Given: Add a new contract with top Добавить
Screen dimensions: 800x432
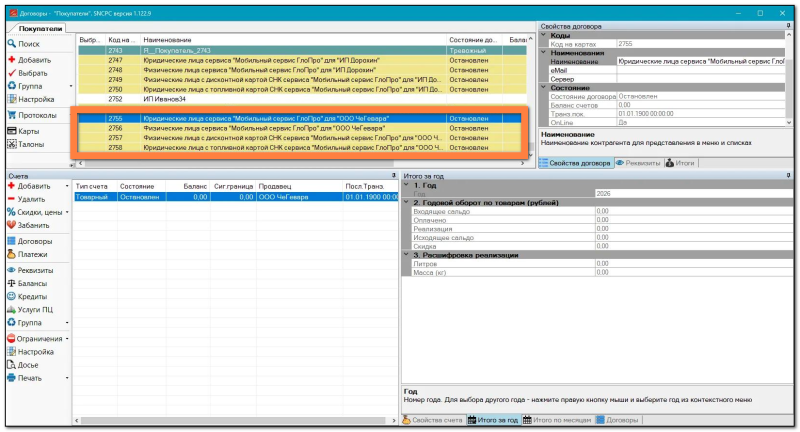Looking at the screenshot, I should 30,60.
